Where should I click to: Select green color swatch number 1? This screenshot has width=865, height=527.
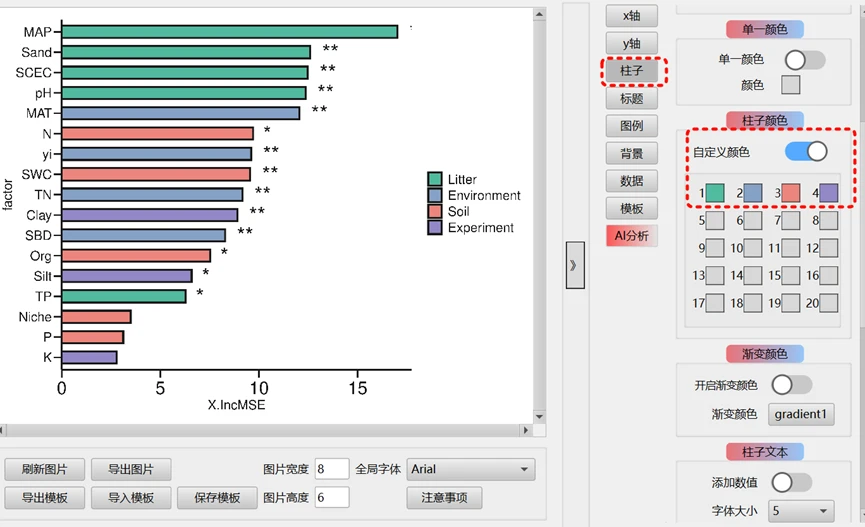click(715, 192)
